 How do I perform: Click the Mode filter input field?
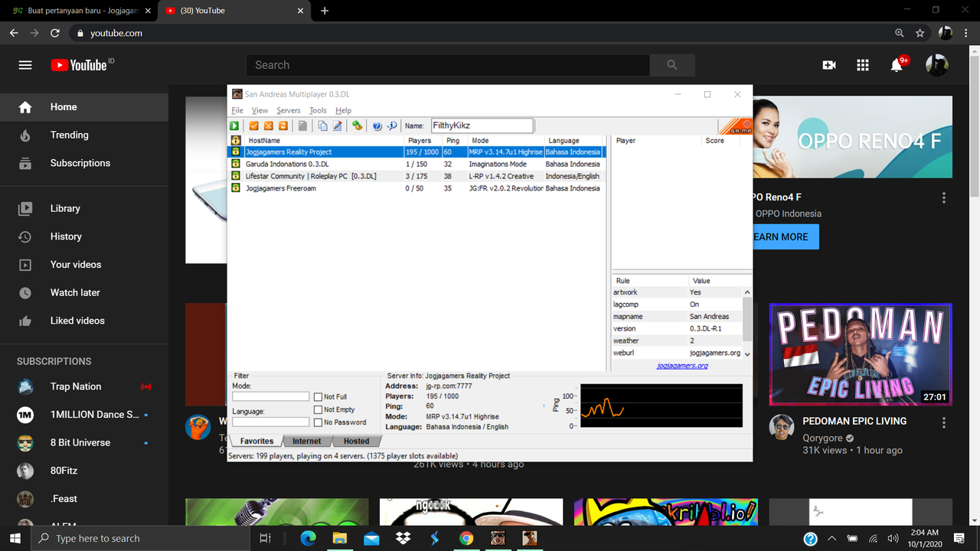point(271,396)
